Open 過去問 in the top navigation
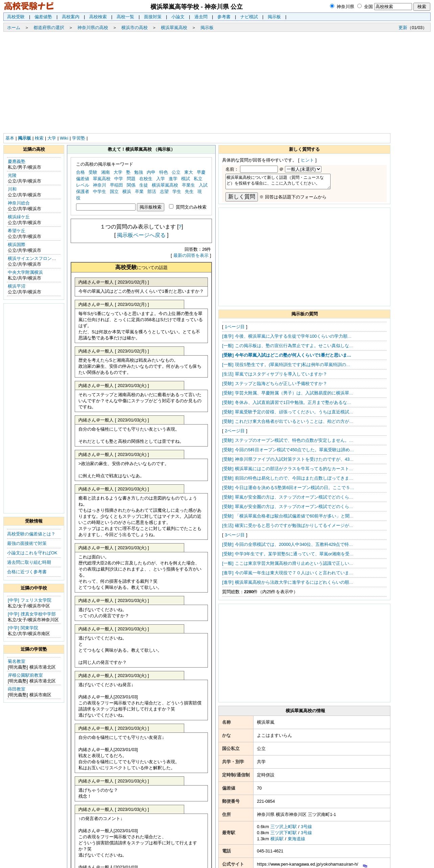This screenshot has height=868, width=434. (201, 17)
